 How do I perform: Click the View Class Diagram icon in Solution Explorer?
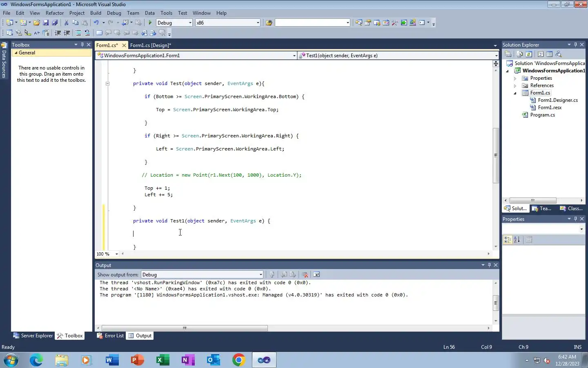(x=559, y=54)
